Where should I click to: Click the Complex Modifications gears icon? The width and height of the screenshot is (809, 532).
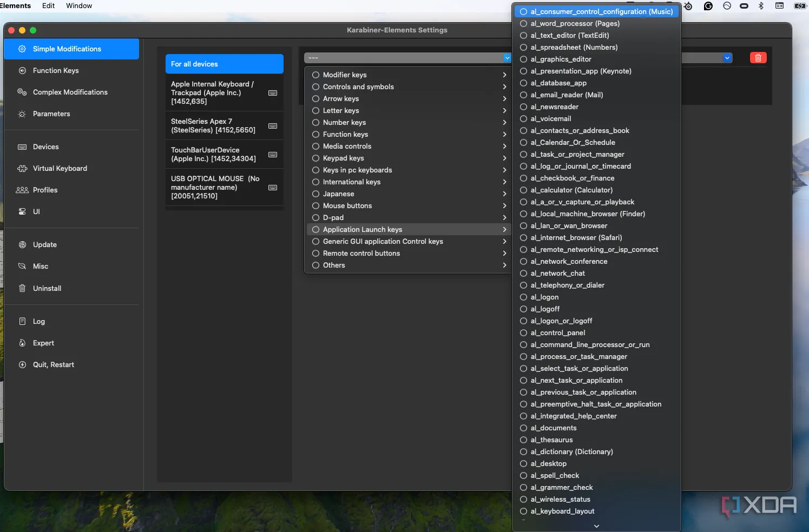point(22,92)
